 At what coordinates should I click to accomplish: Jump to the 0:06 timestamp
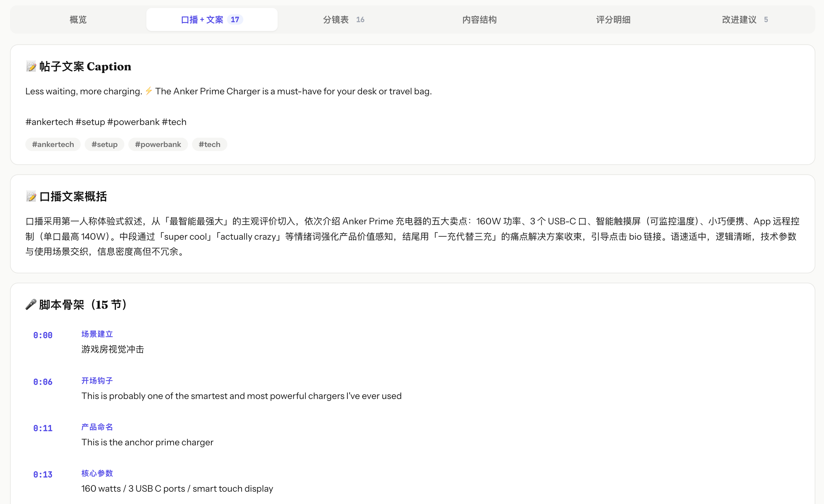point(43,382)
